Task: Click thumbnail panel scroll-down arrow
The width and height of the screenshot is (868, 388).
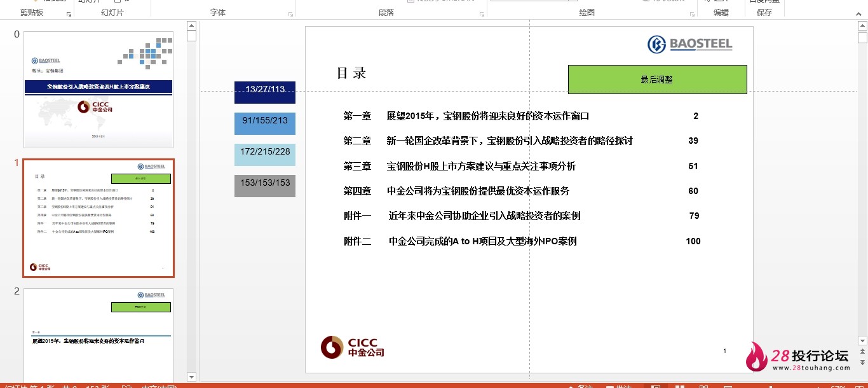Action: 191,377
